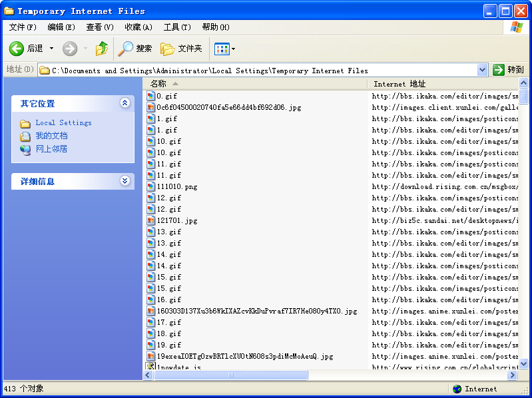Sort by the 名称 column header
The height and width of the screenshot is (398, 532).
pos(158,84)
